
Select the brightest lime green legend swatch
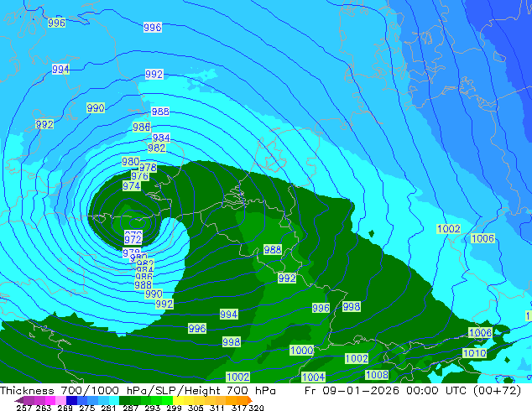167,400
